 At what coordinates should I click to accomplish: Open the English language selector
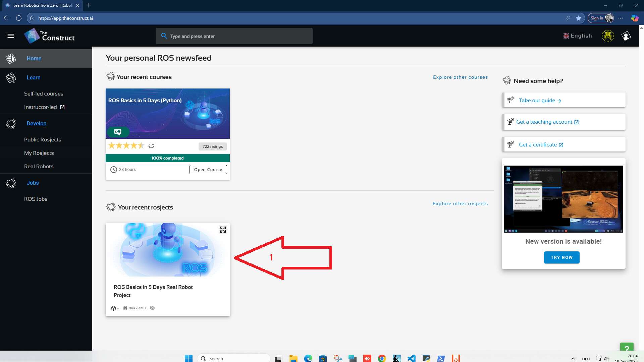click(578, 36)
